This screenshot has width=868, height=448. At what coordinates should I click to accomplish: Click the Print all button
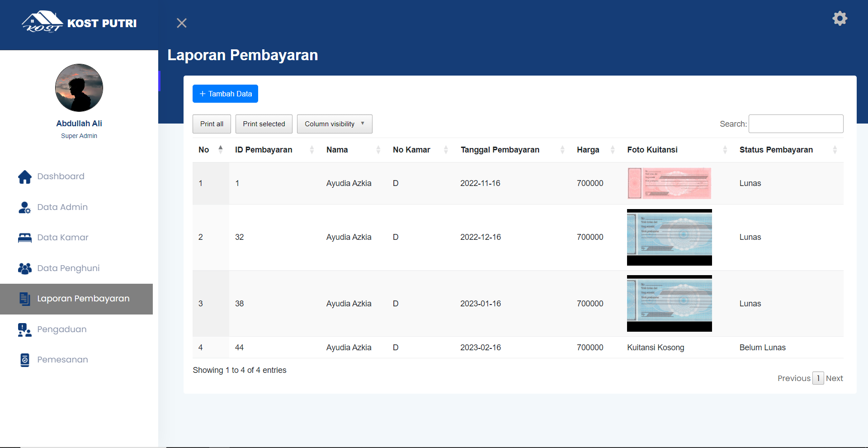[212, 124]
